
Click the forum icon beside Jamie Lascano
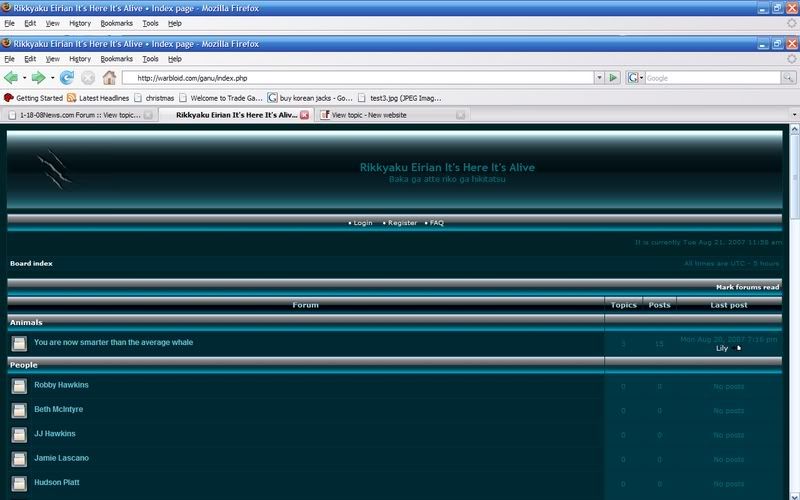point(19,459)
